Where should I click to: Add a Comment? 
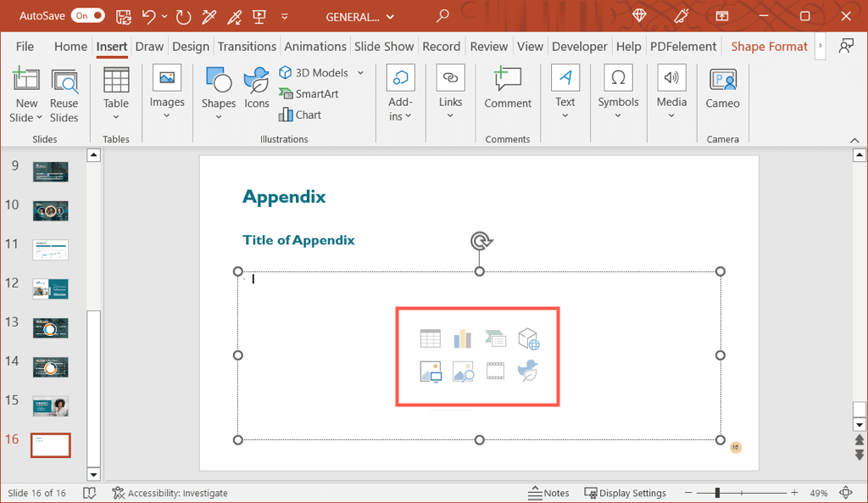click(x=508, y=88)
